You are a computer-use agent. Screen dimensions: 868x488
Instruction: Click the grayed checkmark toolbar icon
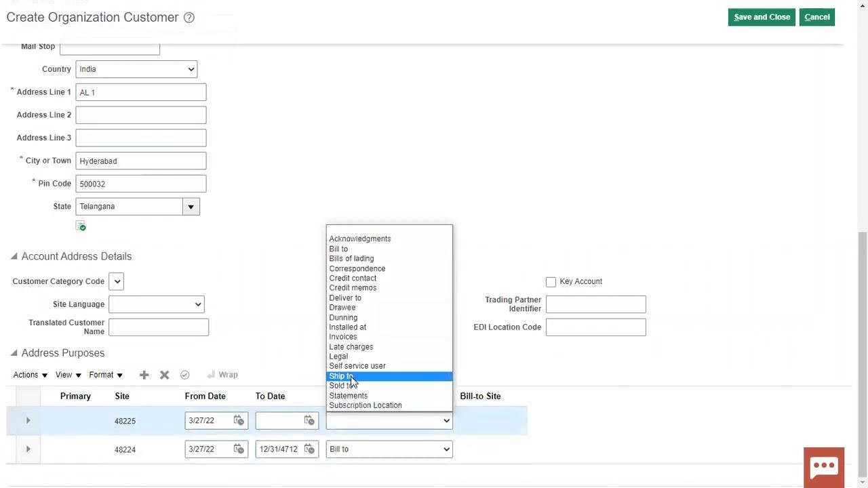[184, 375]
